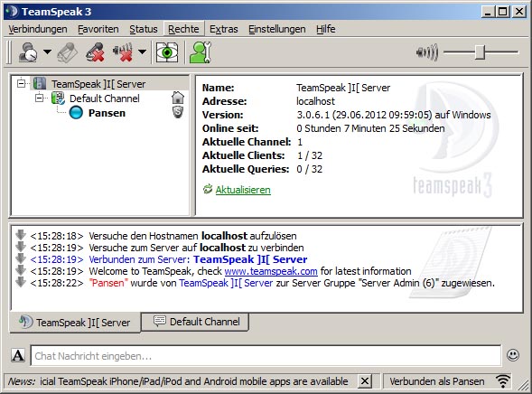Click the TeamSpeak logo in the title bar
This screenshot has width=532, height=394.
12,11
